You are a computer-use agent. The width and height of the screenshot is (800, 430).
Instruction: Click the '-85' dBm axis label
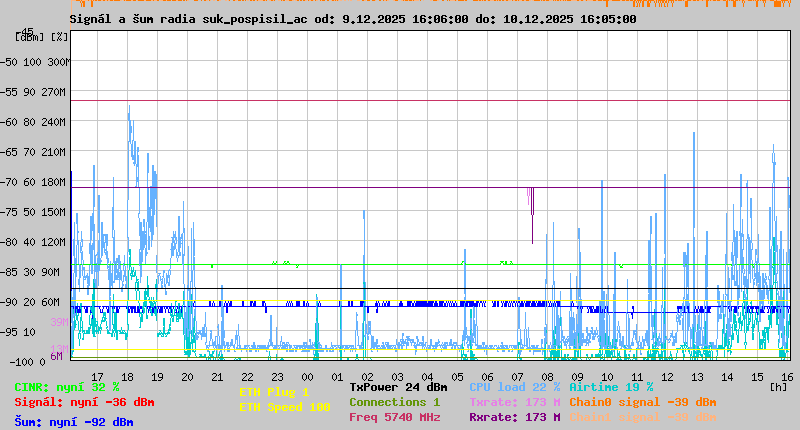tap(9, 272)
